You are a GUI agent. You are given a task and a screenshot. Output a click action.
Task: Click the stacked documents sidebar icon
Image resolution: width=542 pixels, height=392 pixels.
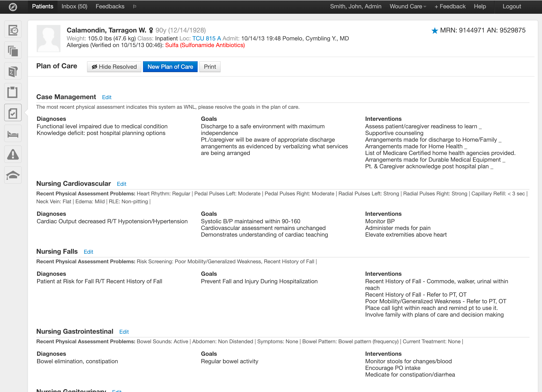tap(13, 51)
